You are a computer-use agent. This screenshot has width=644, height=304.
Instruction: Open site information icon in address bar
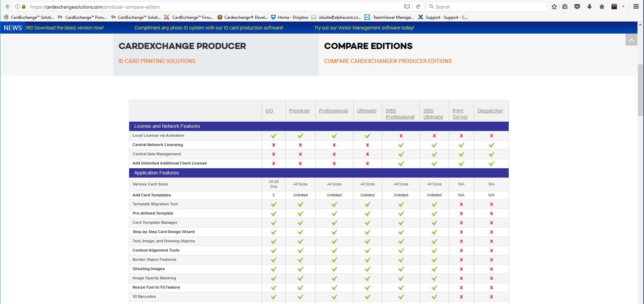point(17,7)
